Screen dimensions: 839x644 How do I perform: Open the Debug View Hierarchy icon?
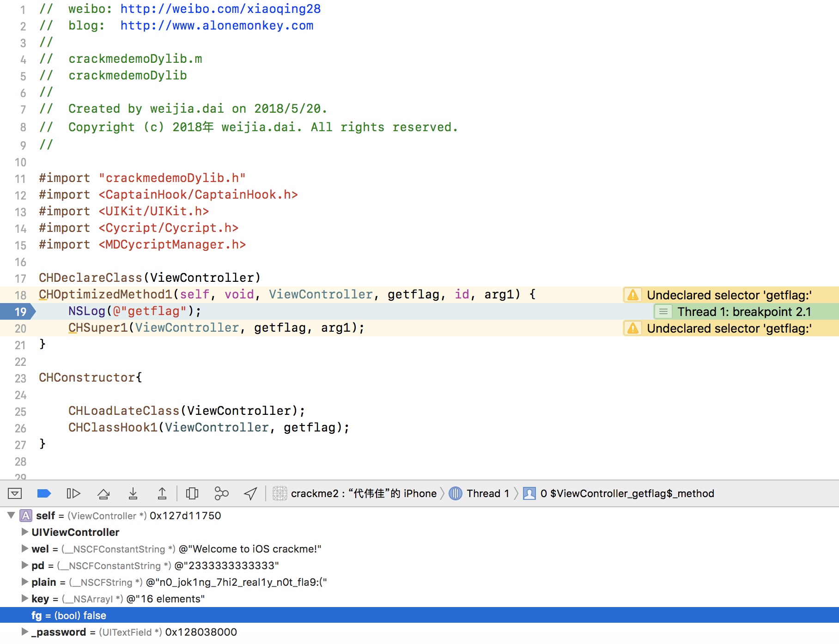[x=192, y=493]
